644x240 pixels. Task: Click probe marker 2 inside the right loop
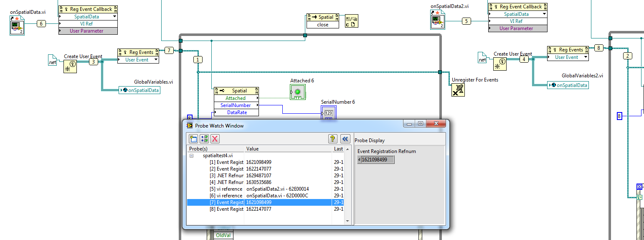[627, 56]
